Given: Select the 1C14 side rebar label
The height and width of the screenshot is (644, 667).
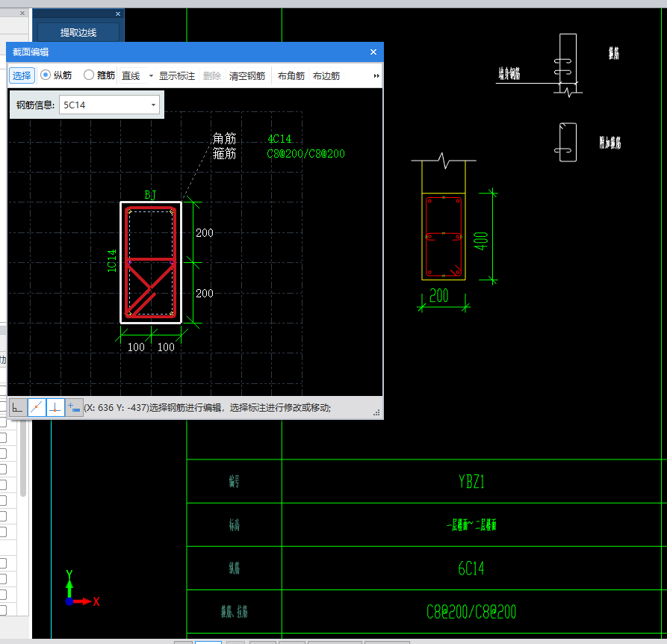Looking at the screenshot, I should coord(112,261).
